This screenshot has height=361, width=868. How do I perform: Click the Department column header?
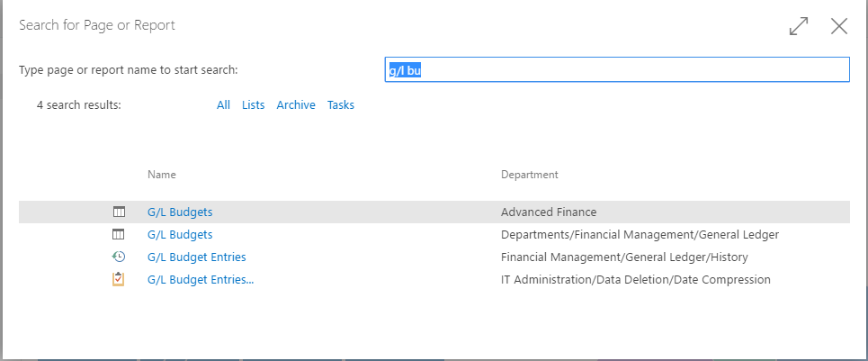(x=529, y=175)
